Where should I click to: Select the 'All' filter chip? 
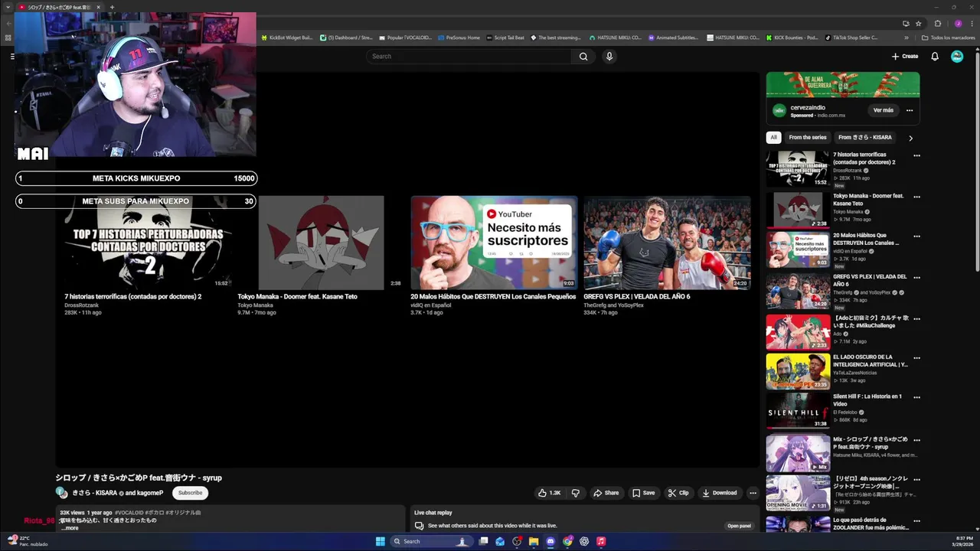(773, 138)
